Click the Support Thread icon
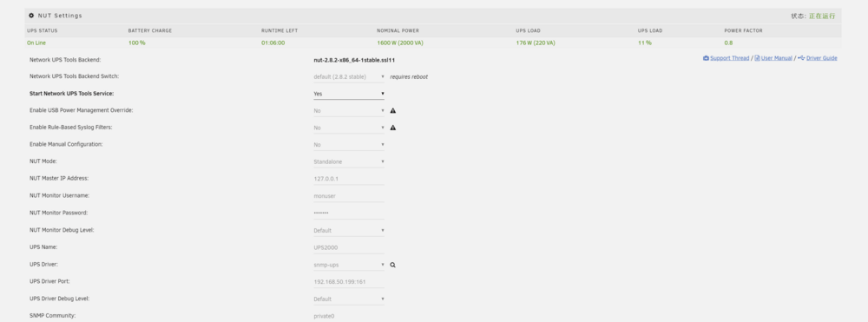 click(706, 58)
